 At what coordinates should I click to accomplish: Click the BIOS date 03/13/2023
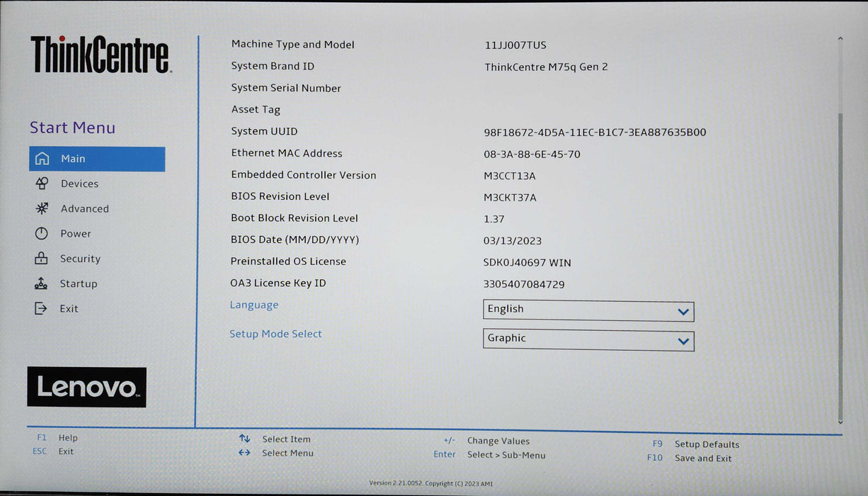pyautogui.click(x=513, y=241)
